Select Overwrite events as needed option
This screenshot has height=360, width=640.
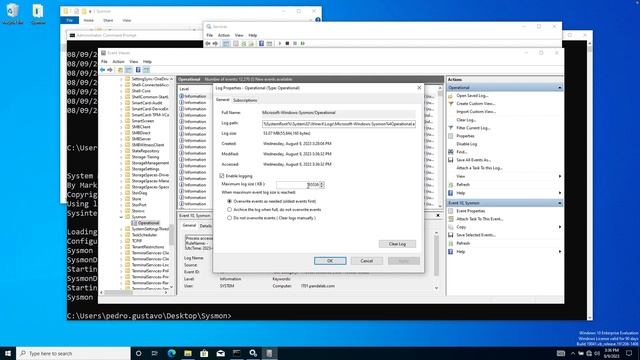(x=229, y=201)
